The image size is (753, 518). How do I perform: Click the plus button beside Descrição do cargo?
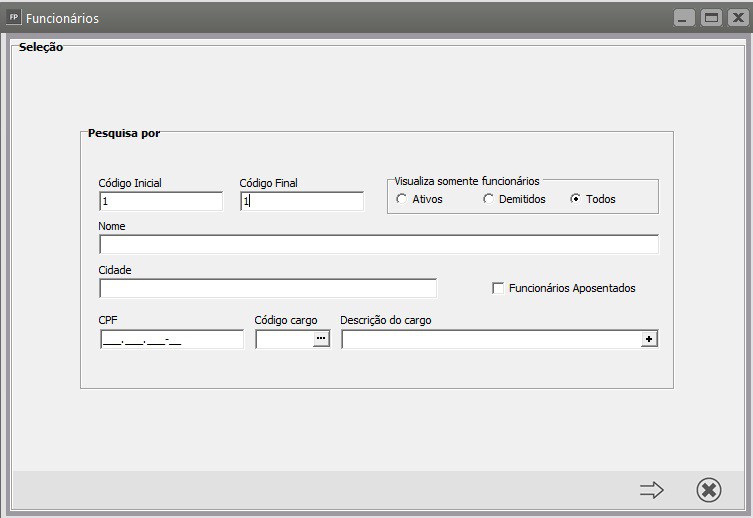click(x=649, y=340)
